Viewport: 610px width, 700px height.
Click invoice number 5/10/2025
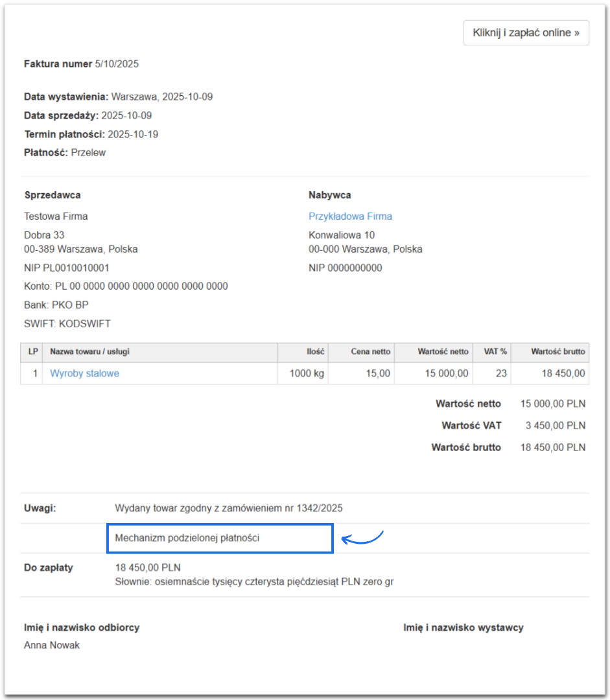click(x=117, y=64)
